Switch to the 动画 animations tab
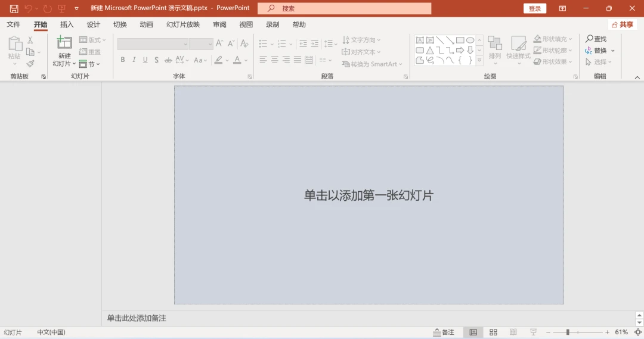This screenshot has height=339, width=644. click(146, 24)
